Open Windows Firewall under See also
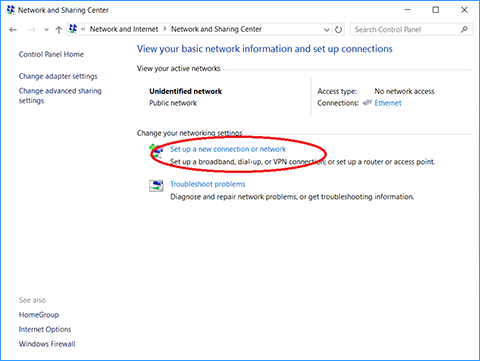The width and height of the screenshot is (480, 361). [47, 344]
